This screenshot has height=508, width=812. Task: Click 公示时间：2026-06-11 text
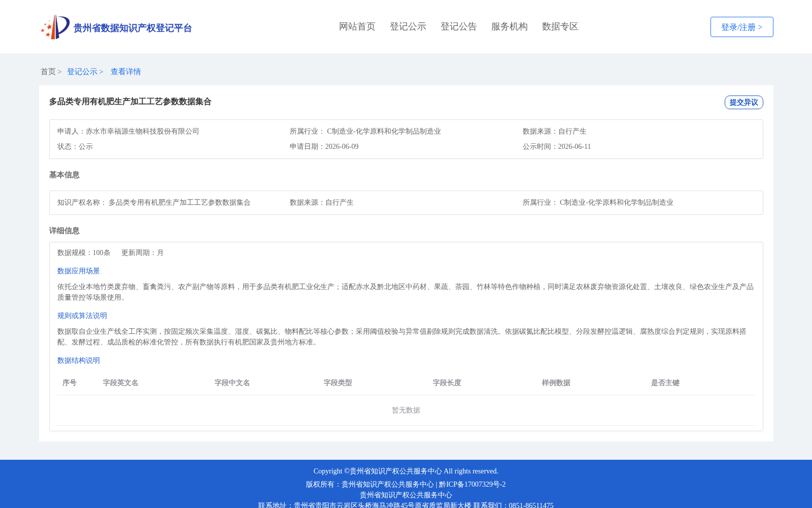(557, 146)
